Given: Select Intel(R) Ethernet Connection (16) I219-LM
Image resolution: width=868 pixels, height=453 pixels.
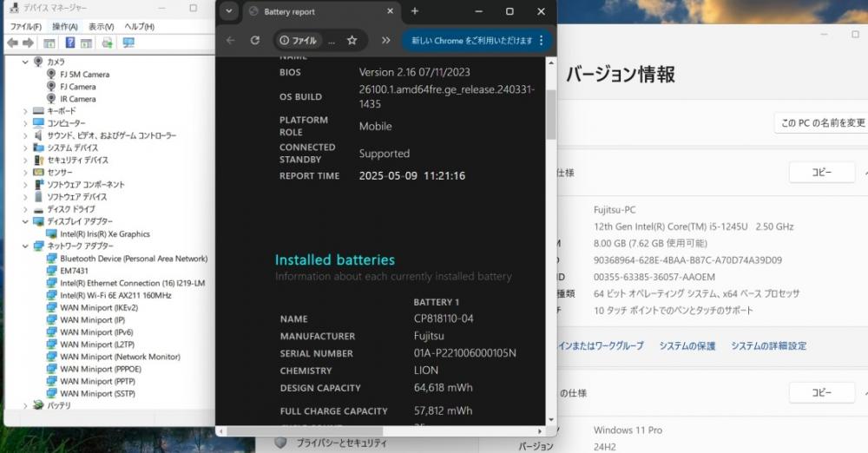Looking at the screenshot, I should tap(132, 283).
